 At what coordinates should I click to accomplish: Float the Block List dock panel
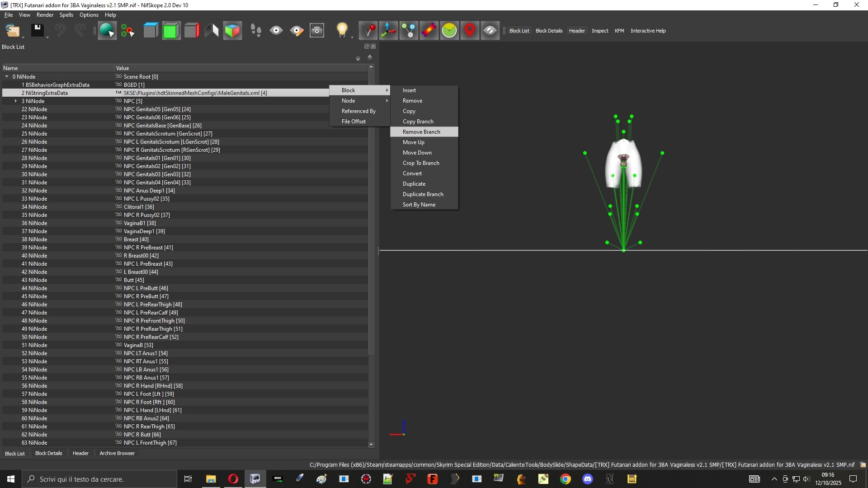367,47
